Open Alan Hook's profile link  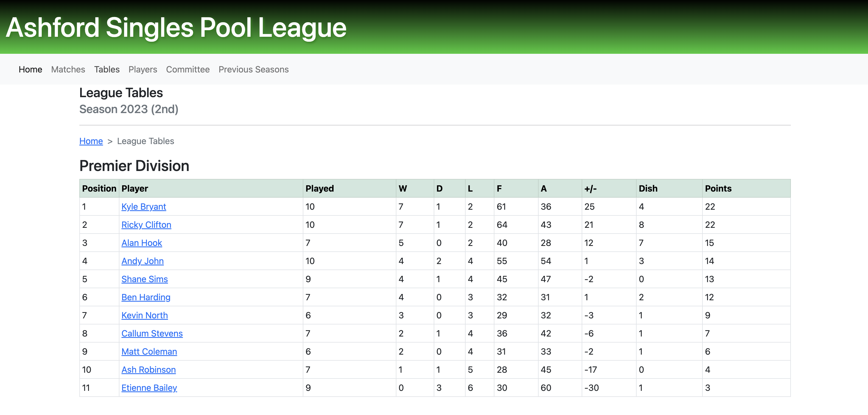pos(142,243)
